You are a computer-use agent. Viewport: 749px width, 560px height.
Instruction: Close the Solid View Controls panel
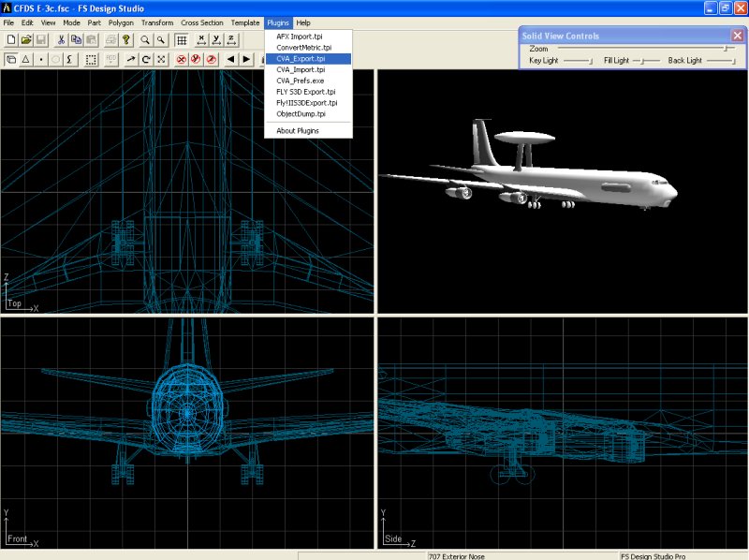coord(737,36)
